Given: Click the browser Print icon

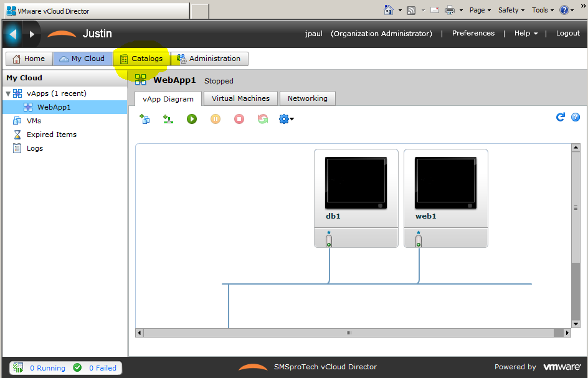Looking at the screenshot, I should pos(449,10).
